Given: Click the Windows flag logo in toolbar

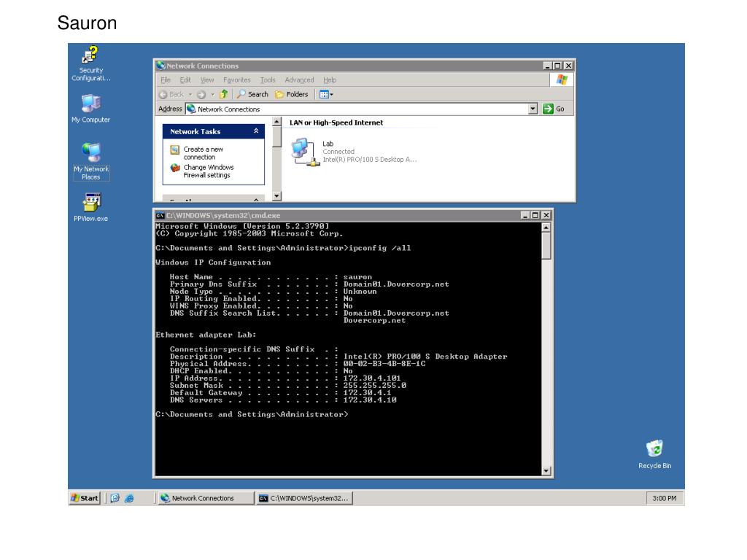Looking at the screenshot, I should [x=562, y=80].
